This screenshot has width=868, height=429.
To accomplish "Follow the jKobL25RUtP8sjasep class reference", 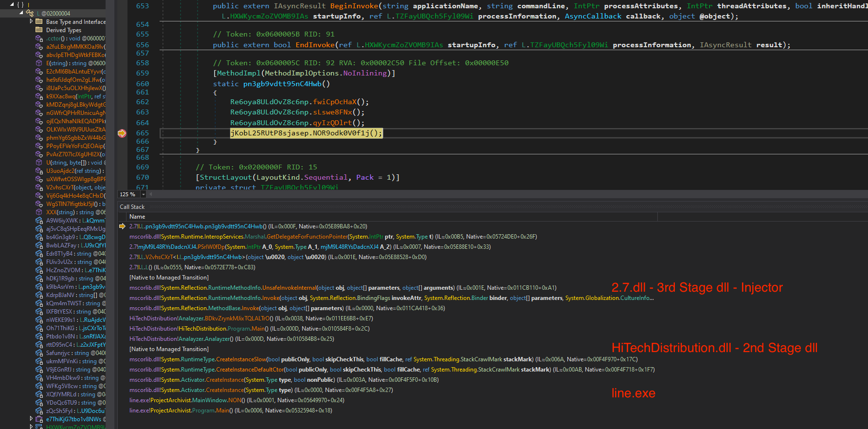I will point(270,133).
